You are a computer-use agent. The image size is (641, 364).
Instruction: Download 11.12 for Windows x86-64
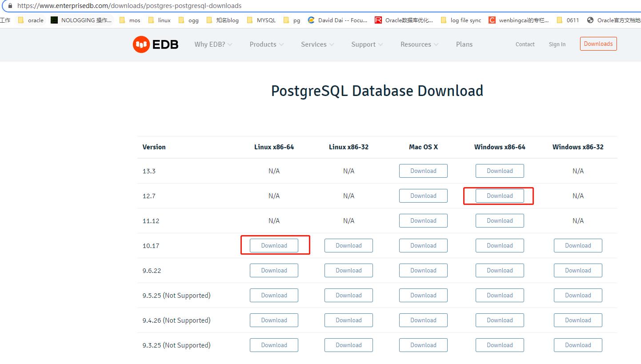click(x=500, y=220)
